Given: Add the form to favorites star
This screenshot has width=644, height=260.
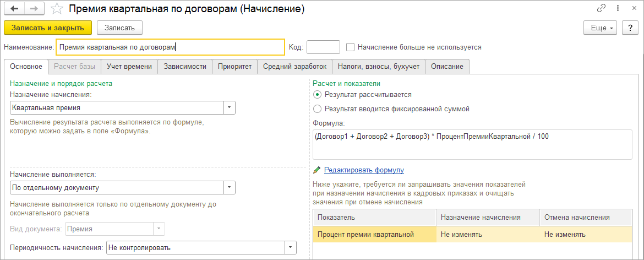Looking at the screenshot, I should pos(56,9).
